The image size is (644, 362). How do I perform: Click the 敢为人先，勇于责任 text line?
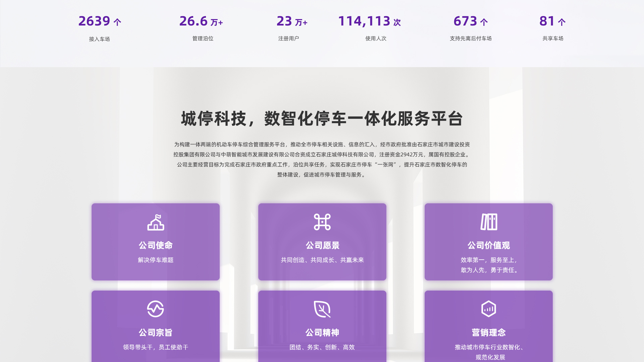(490, 270)
